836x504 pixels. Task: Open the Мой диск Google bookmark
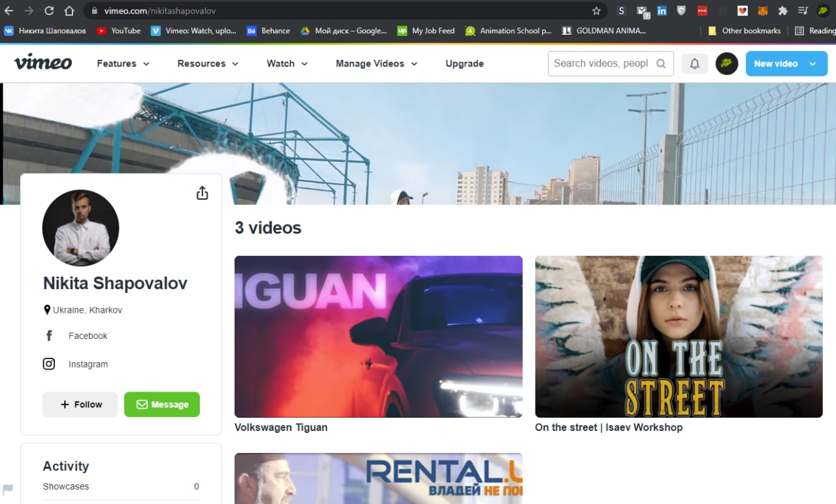pos(344,31)
